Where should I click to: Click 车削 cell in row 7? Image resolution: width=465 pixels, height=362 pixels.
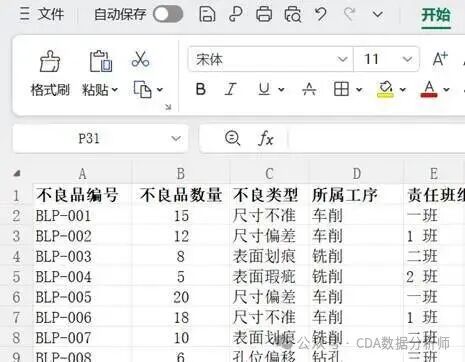[357, 317]
